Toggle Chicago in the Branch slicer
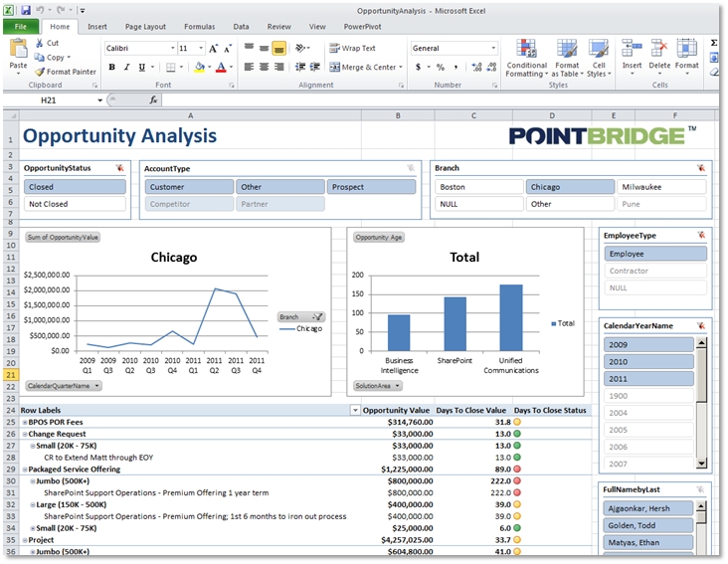This screenshot has width=728, height=564. coord(570,187)
